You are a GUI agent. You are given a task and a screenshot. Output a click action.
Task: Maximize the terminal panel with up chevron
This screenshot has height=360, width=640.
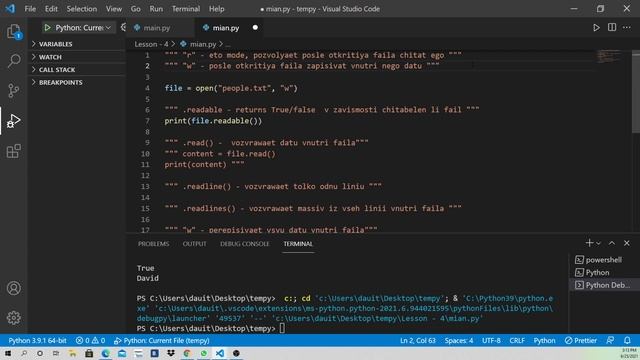(x=612, y=243)
